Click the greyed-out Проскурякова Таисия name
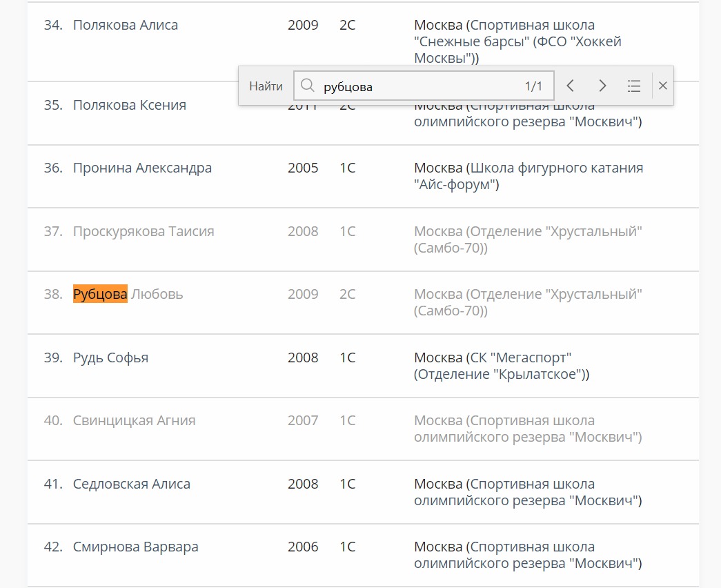This screenshot has height=588, width=721. tap(144, 232)
